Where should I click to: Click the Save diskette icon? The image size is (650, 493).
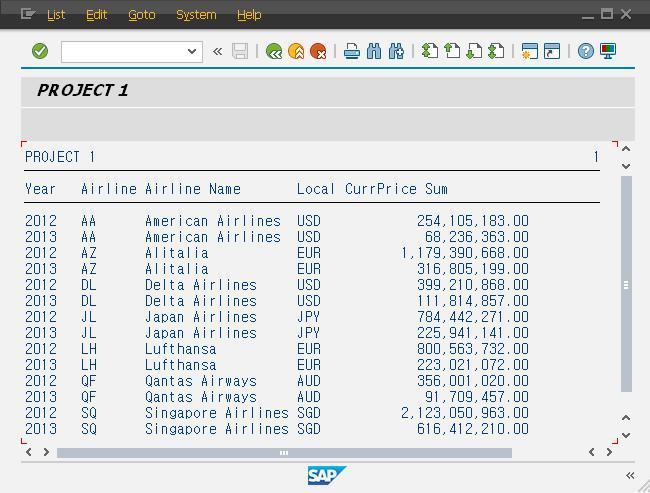(240, 51)
